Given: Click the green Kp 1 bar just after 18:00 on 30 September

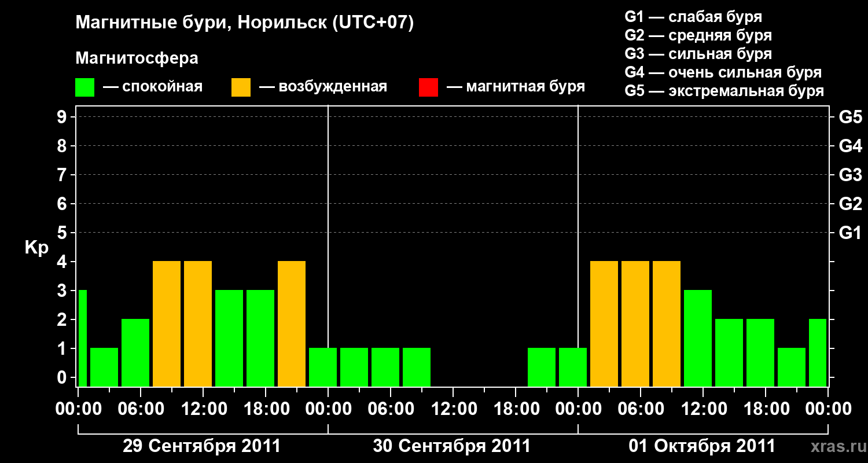Looking at the screenshot, I should click(542, 367).
